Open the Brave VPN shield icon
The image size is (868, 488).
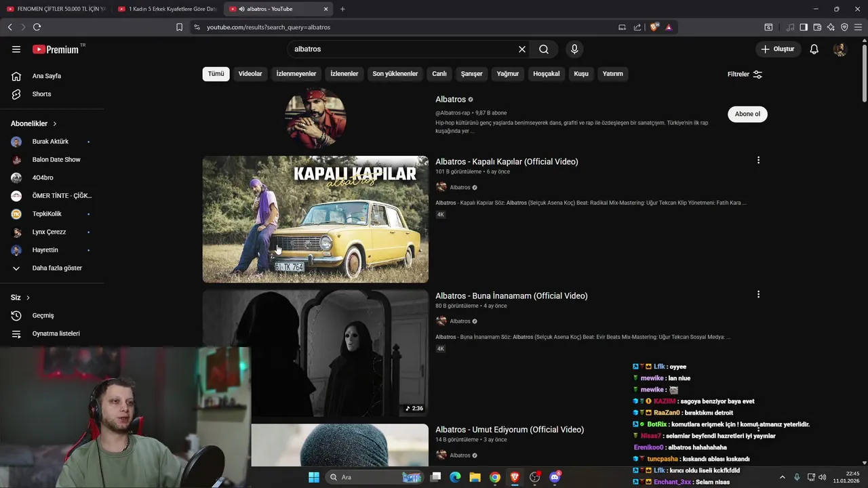pyautogui.click(x=844, y=27)
